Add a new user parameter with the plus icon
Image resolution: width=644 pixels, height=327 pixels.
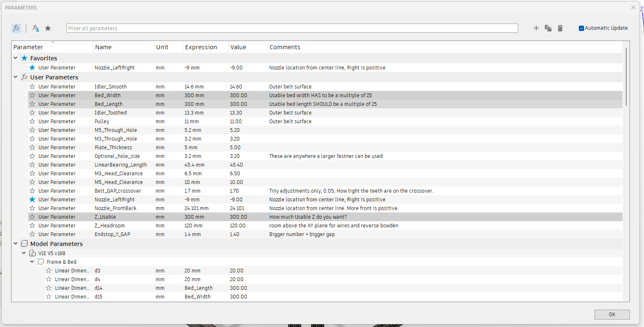coord(536,28)
